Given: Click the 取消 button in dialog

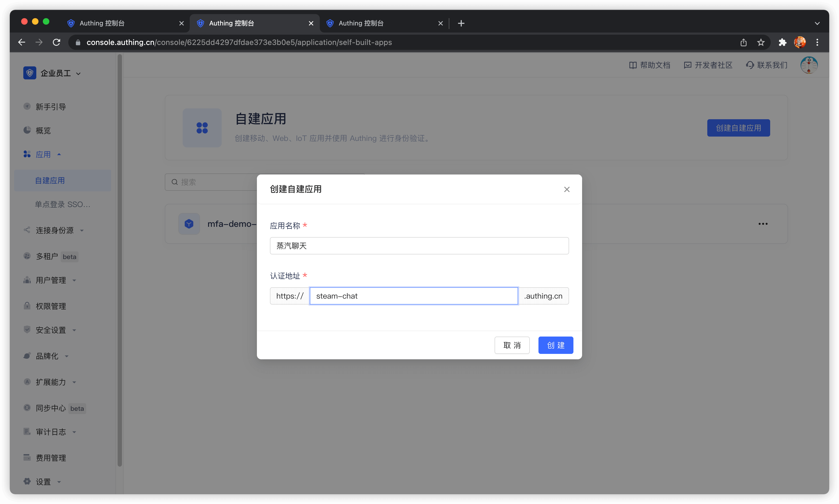Looking at the screenshot, I should 512,345.
